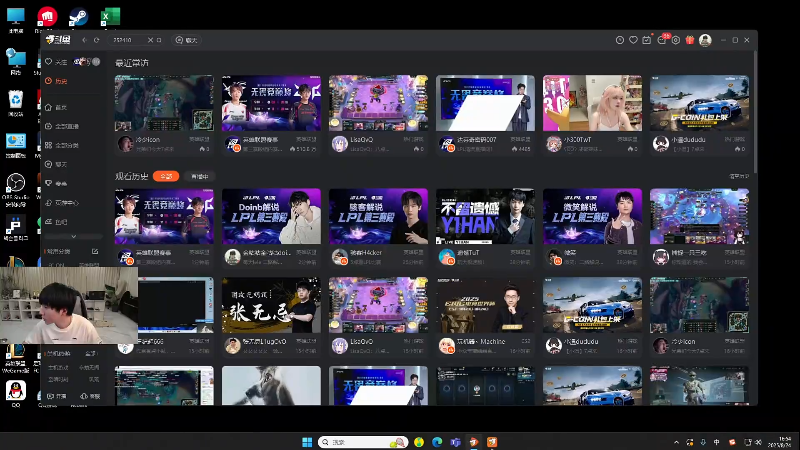Open the heart favorites icon in the title bar
This screenshot has height=450, width=800.
click(633, 40)
